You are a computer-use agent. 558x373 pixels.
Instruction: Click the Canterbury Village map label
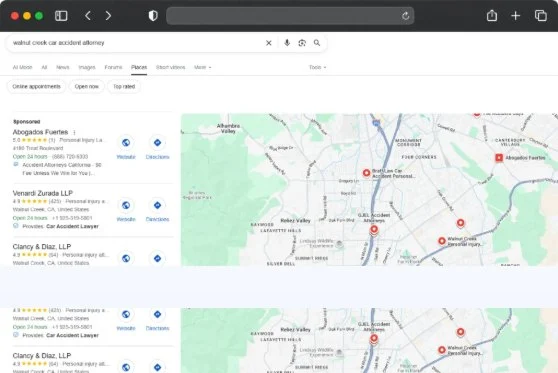click(510, 142)
